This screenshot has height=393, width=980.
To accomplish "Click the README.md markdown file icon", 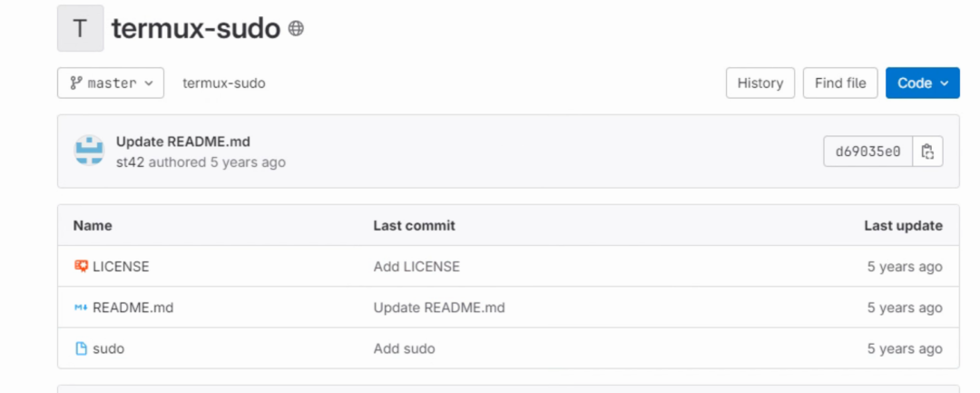I will 82,308.
